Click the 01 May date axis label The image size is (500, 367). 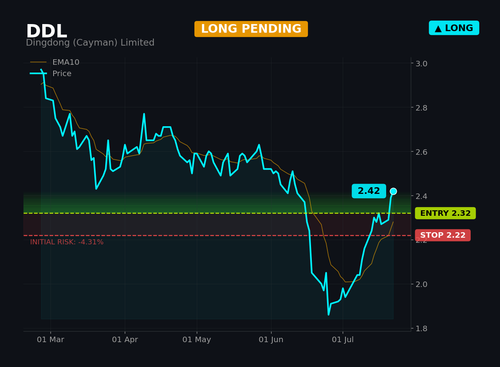[197, 340]
